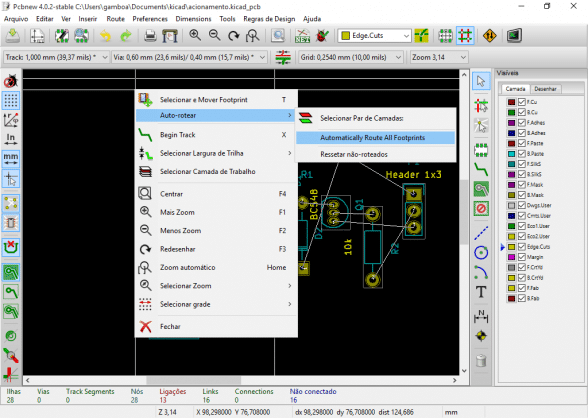
Task: Expand Selecionar Largura de Trilha submenu
Action: pyautogui.click(x=216, y=153)
